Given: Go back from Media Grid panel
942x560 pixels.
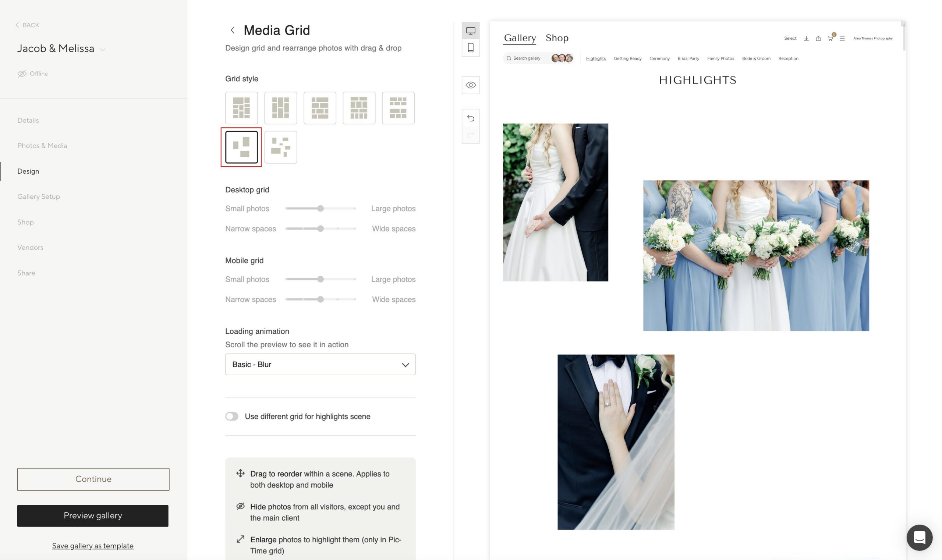Looking at the screenshot, I should (233, 30).
